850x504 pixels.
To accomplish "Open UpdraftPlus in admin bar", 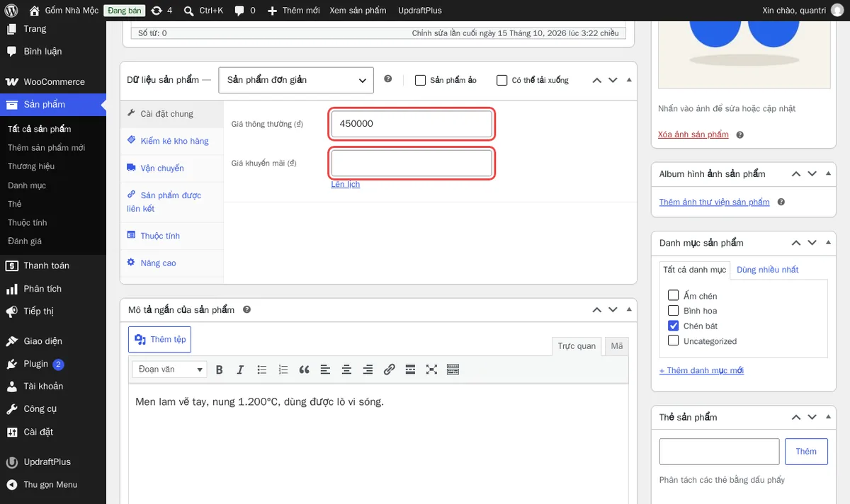I will [420, 11].
